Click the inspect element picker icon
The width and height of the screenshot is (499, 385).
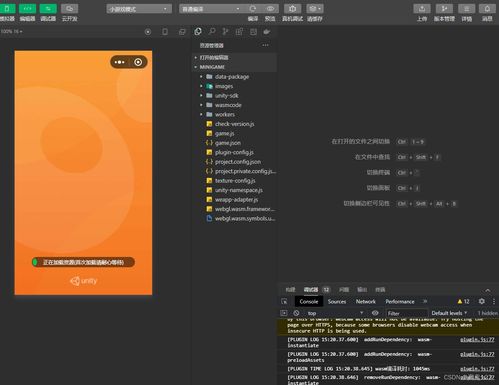284,301
